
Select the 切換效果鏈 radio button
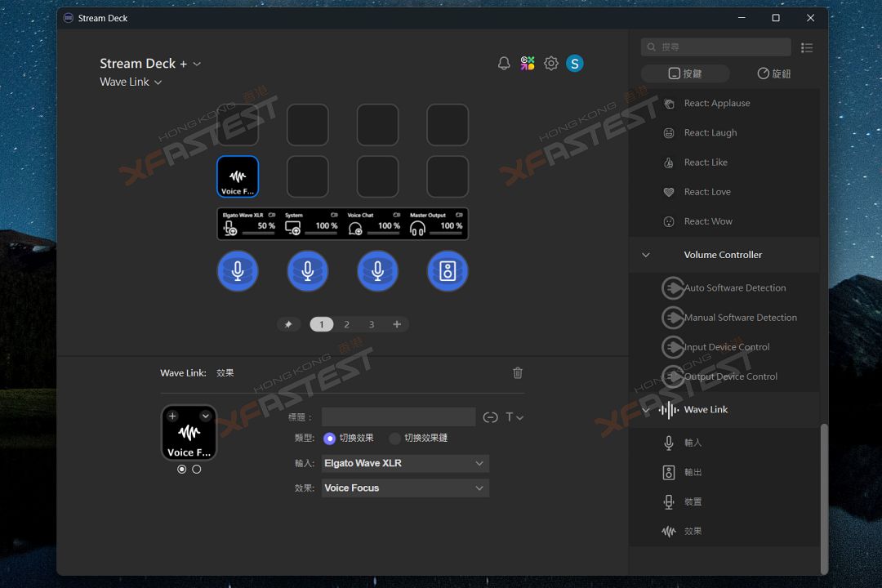click(x=395, y=439)
